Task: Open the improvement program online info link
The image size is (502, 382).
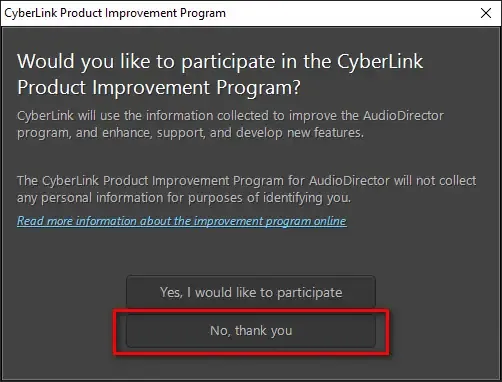Action: (x=182, y=221)
